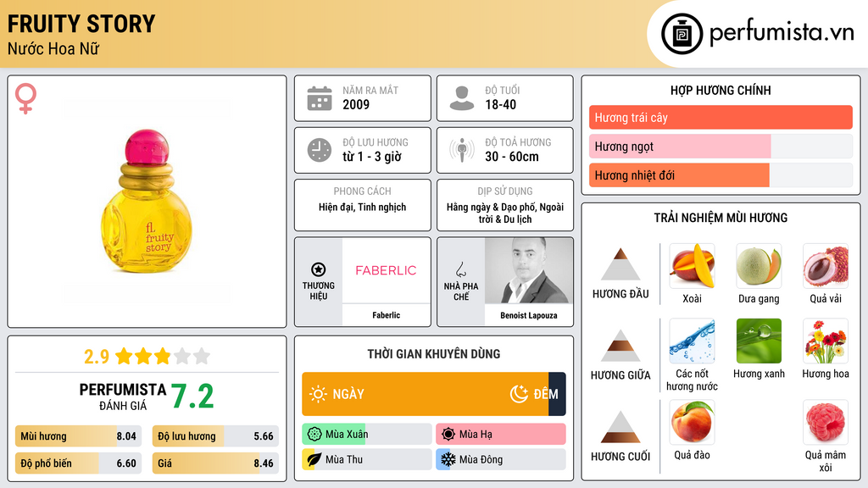Click the Hương cuối pyramid icon
Viewport: 868px width, 488px height.
point(620,427)
